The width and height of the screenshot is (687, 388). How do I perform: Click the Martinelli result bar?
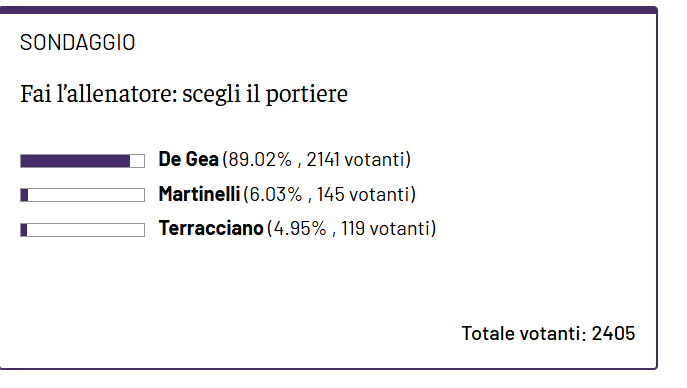[82, 195]
